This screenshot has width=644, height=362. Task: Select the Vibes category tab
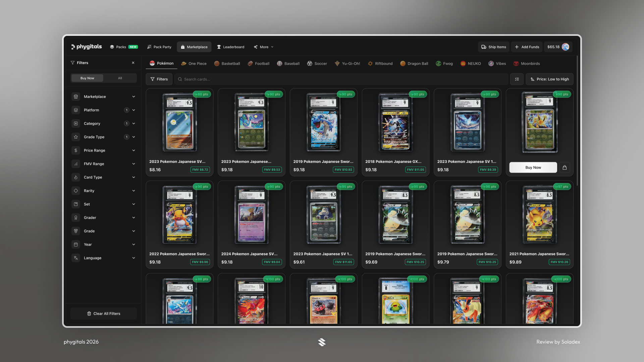pyautogui.click(x=497, y=63)
